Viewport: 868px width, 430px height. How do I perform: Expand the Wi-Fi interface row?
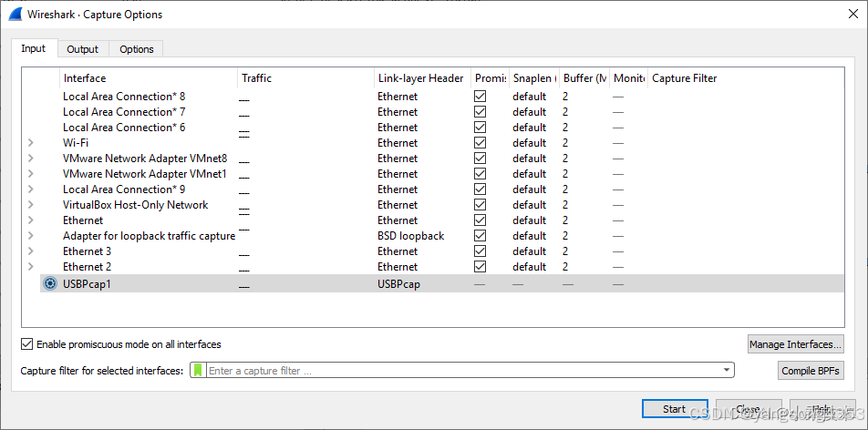tap(31, 143)
